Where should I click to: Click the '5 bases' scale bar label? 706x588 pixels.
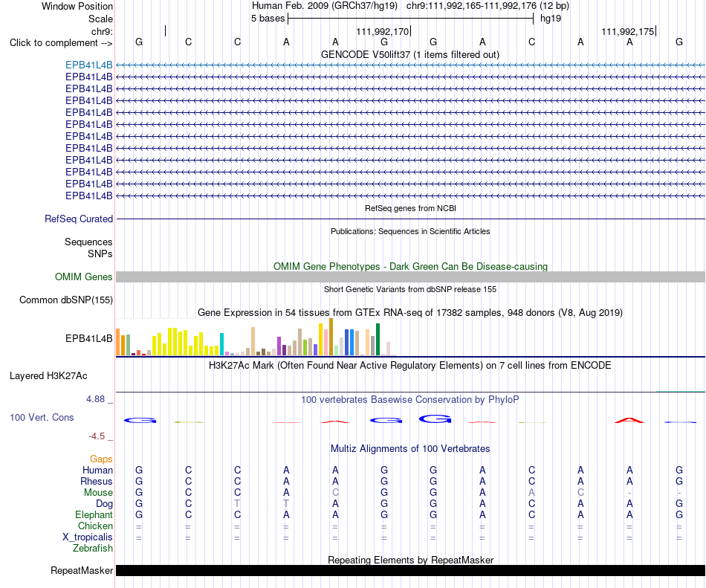pyautogui.click(x=268, y=19)
